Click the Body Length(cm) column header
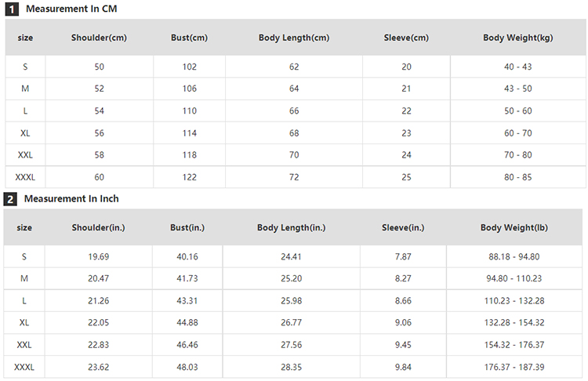This screenshot has width=588, height=381. [294, 38]
